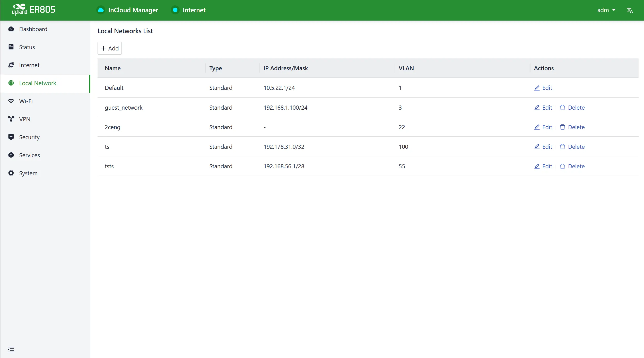Click the Internet status indicator dot
This screenshot has width=644, height=358.
click(175, 10)
